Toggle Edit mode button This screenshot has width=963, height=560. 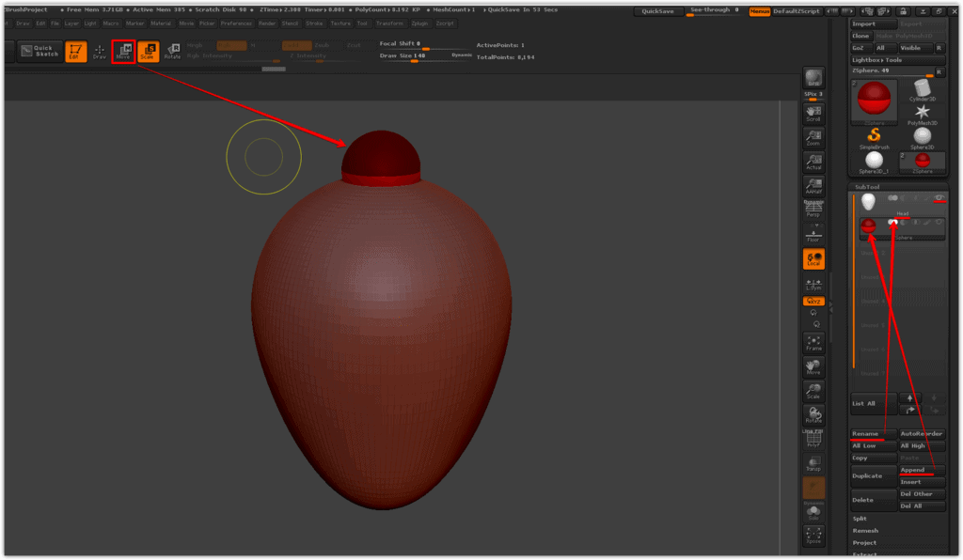click(76, 52)
